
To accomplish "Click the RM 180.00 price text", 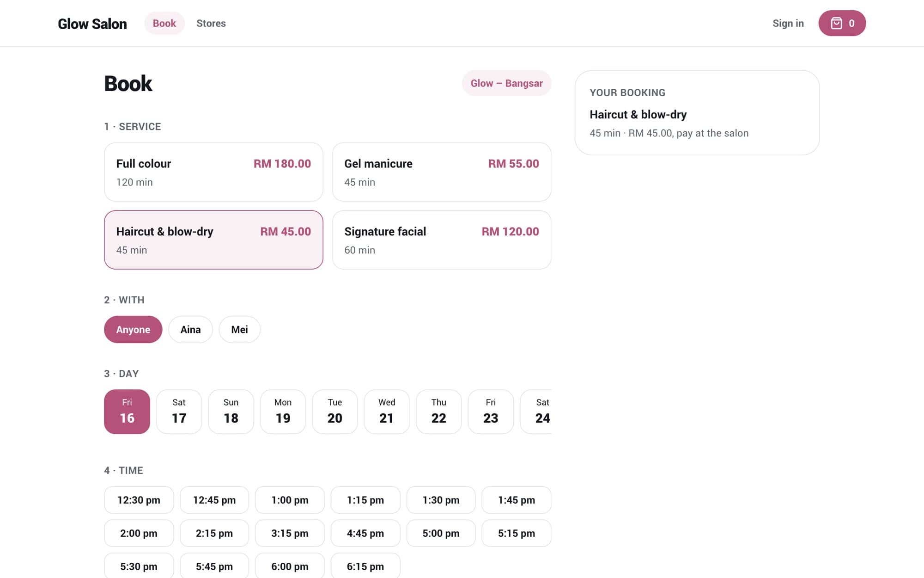I will click(x=282, y=164).
